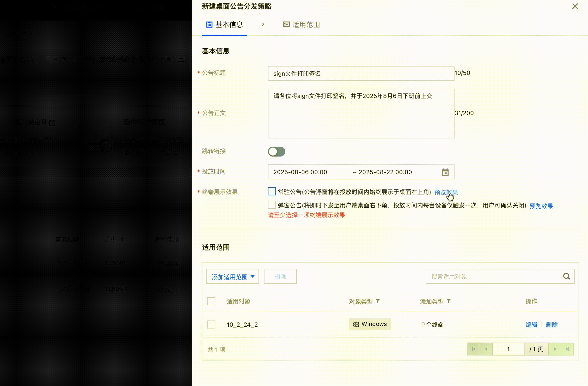588x386 pixels.
Task: Jump to last page arrow
Action: tap(567, 349)
